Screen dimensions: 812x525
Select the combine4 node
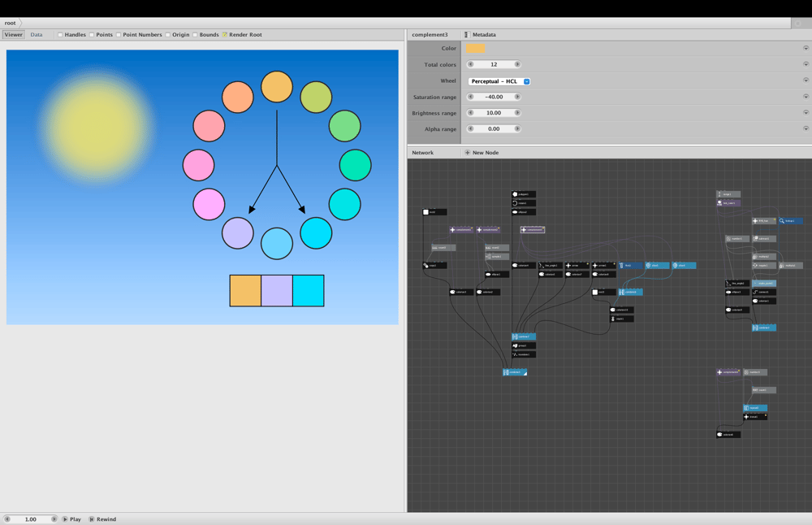[631, 292]
